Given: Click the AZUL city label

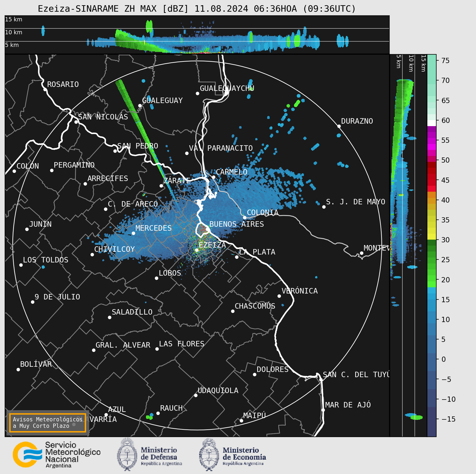Looking at the screenshot, I should tap(117, 409).
